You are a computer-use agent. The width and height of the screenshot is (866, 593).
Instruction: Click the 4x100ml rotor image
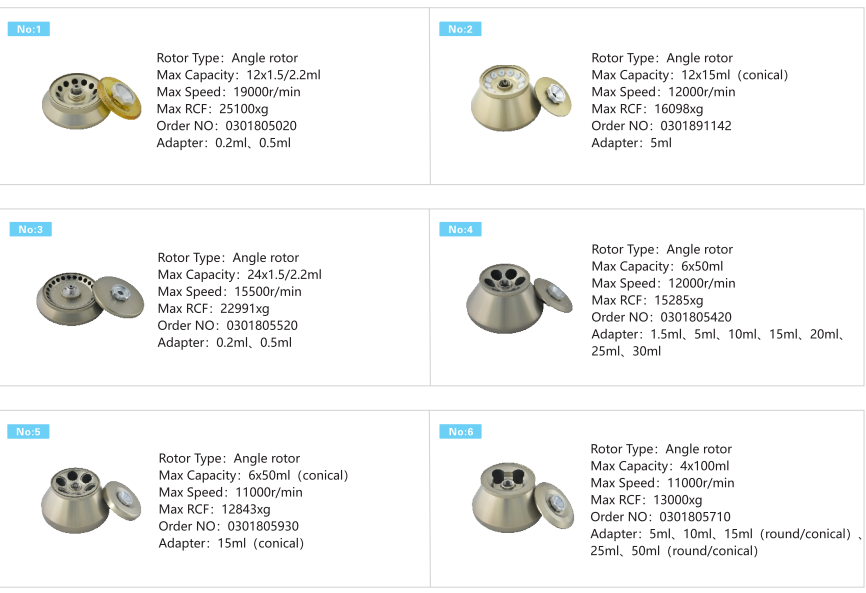tap(522, 497)
